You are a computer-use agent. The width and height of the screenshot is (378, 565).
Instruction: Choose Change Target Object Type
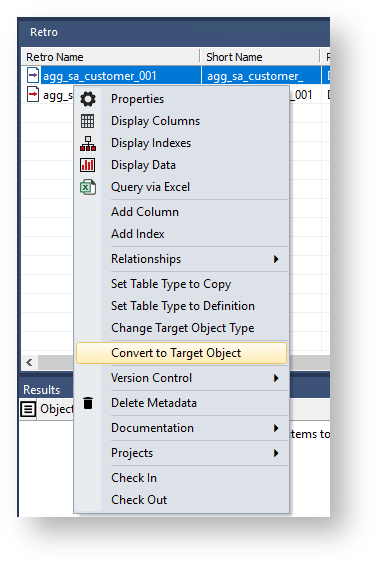pyautogui.click(x=182, y=328)
